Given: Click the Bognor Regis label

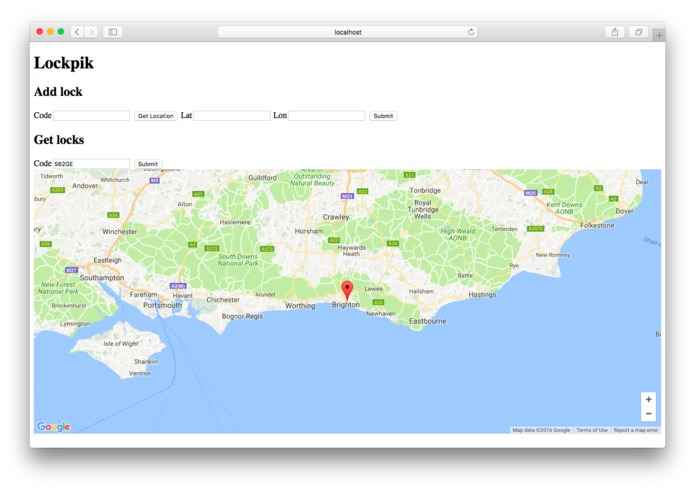Looking at the screenshot, I should pyautogui.click(x=242, y=316).
